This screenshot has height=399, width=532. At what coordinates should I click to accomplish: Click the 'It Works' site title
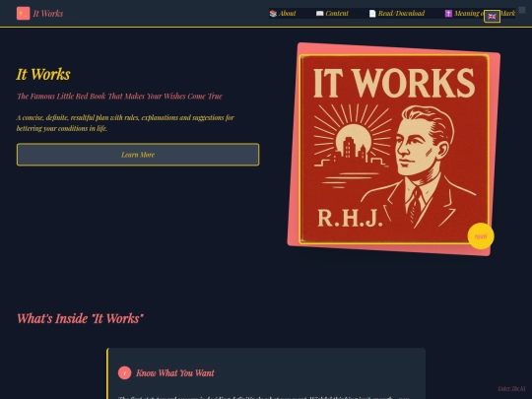click(x=48, y=14)
